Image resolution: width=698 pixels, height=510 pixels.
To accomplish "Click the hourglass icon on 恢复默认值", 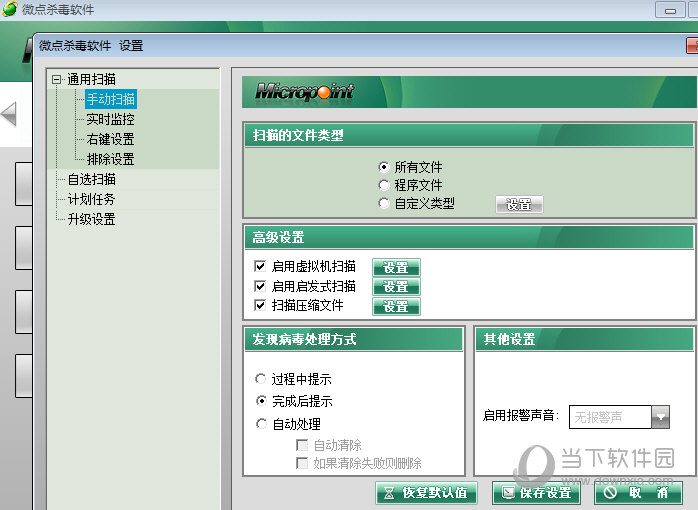I will (389, 493).
